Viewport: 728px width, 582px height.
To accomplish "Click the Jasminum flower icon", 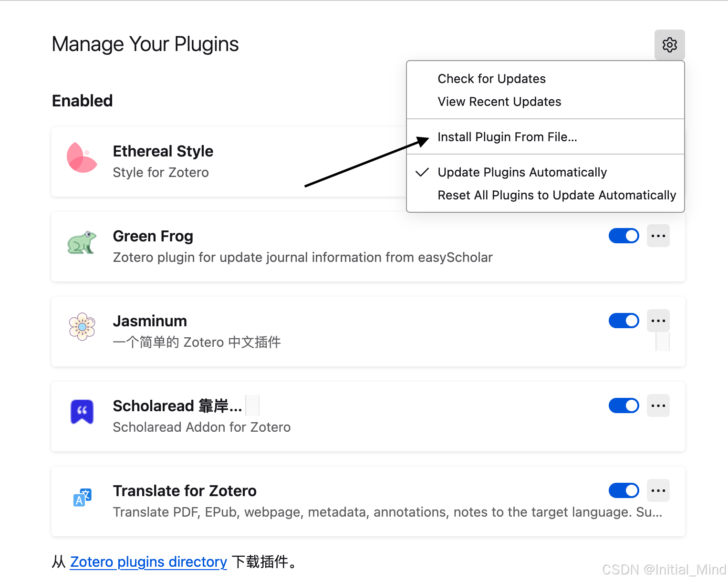I will (x=82, y=327).
